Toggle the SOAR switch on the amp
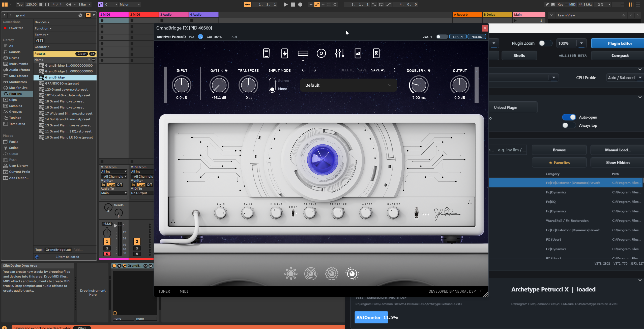 (x=293, y=213)
